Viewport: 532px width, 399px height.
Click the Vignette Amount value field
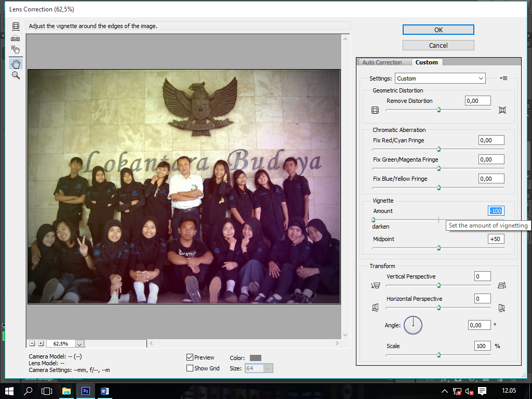click(496, 211)
